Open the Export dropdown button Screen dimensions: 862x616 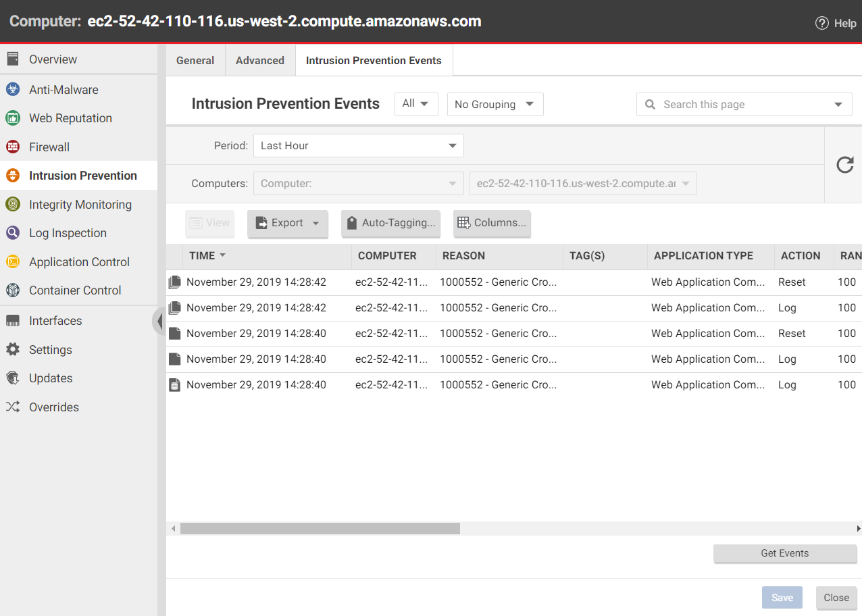point(288,224)
